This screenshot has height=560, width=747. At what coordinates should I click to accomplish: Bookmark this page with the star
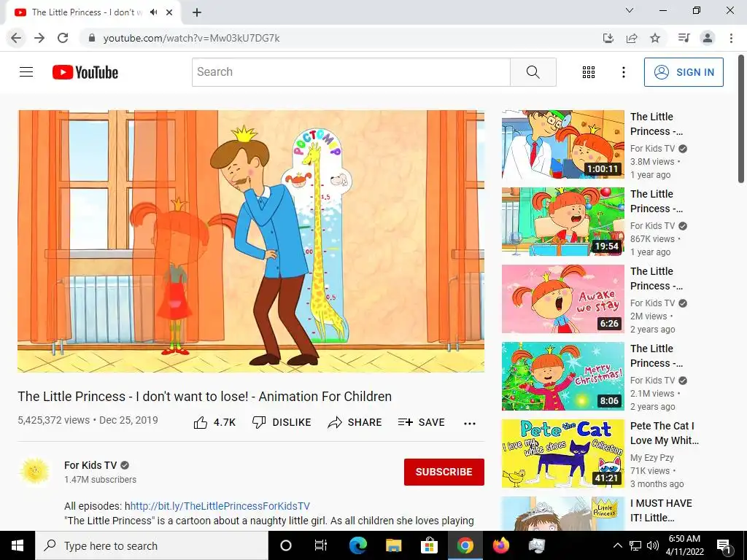tap(655, 38)
